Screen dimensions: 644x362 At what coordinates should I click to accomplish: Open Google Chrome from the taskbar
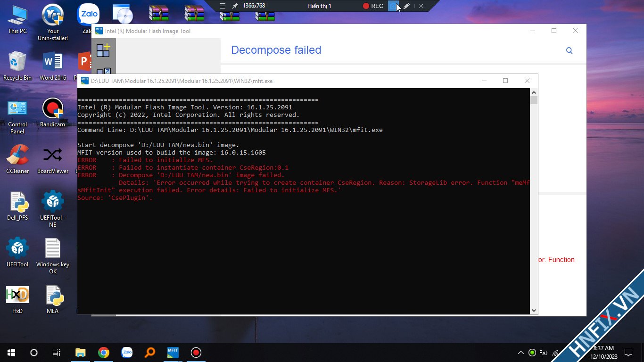pyautogui.click(x=104, y=352)
